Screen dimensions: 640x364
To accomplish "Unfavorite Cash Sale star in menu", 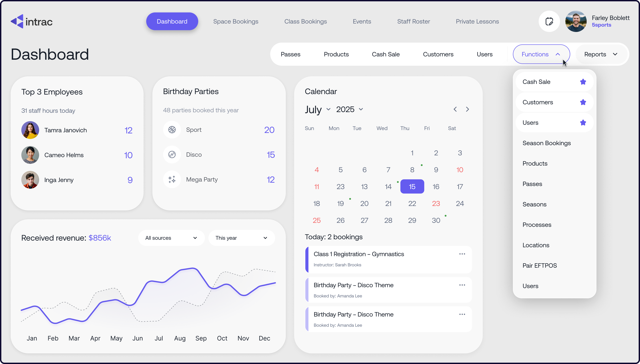I will (x=583, y=82).
